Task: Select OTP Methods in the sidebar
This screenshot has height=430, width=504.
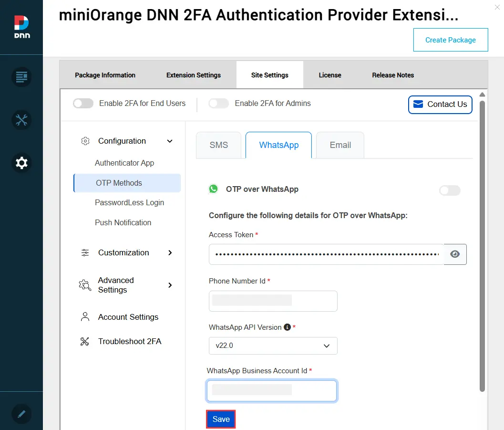Action: pyautogui.click(x=127, y=183)
